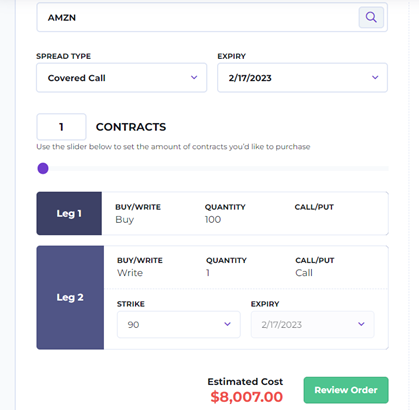Click the AMZN ticker search field
The height and width of the screenshot is (410, 419).
tap(212, 17)
